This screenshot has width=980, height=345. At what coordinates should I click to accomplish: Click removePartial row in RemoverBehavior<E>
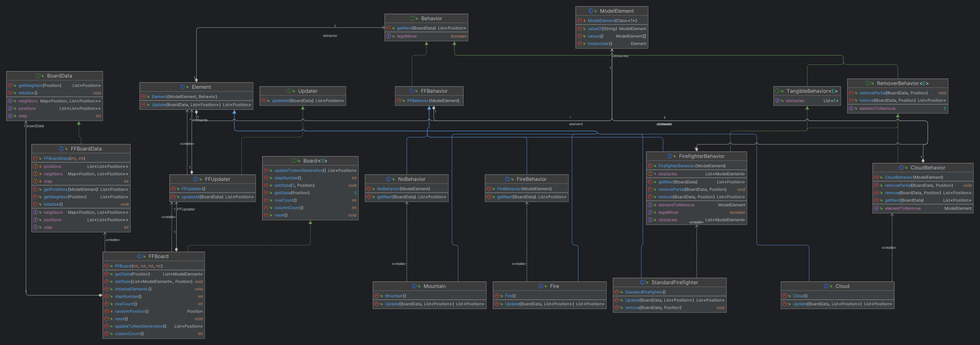(897, 93)
